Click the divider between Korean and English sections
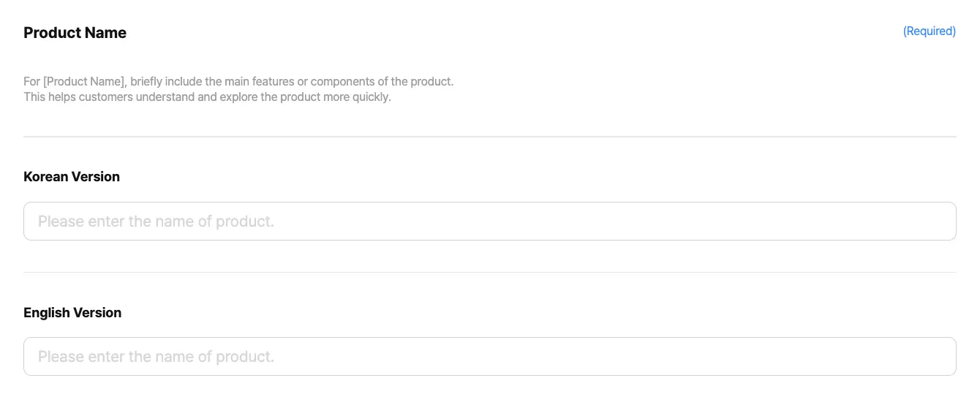 [489, 272]
